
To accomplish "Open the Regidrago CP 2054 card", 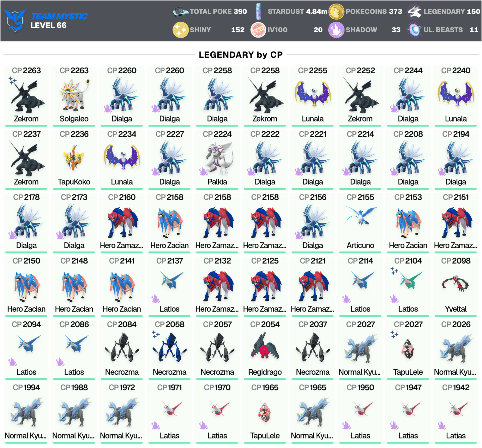I will pyautogui.click(x=265, y=350).
